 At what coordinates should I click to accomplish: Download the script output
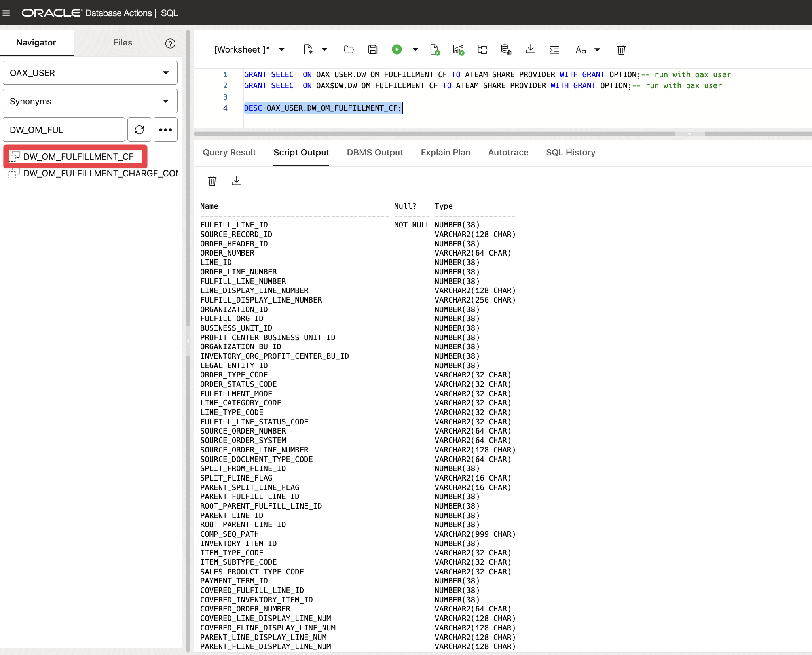[x=236, y=181]
